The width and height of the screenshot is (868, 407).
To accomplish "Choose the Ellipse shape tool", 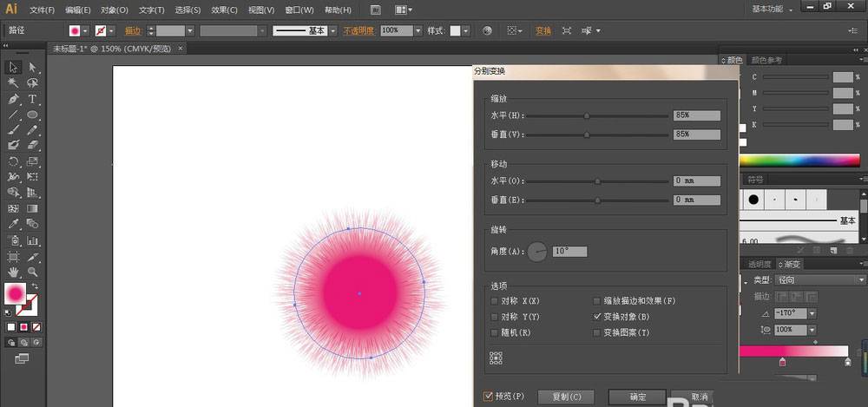I will pyautogui.click(x=32, y=115).
